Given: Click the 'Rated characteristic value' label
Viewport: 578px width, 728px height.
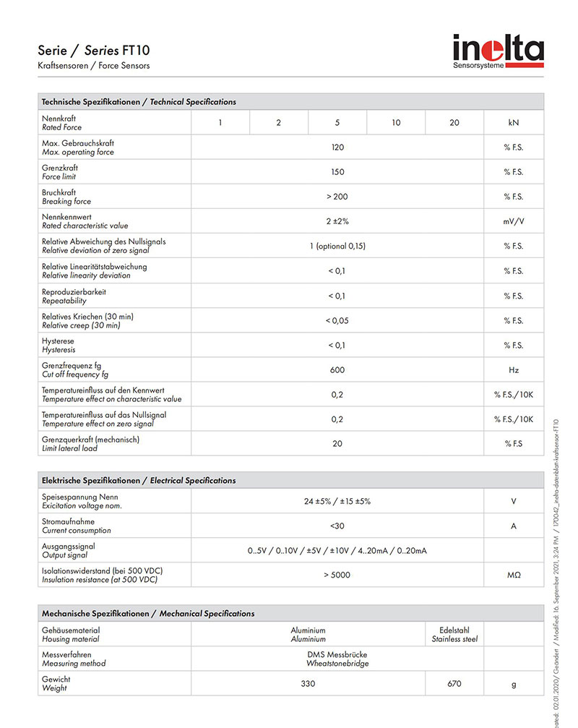Looking at the screenshot, I should pyautogui.click(x=85, y=226).
